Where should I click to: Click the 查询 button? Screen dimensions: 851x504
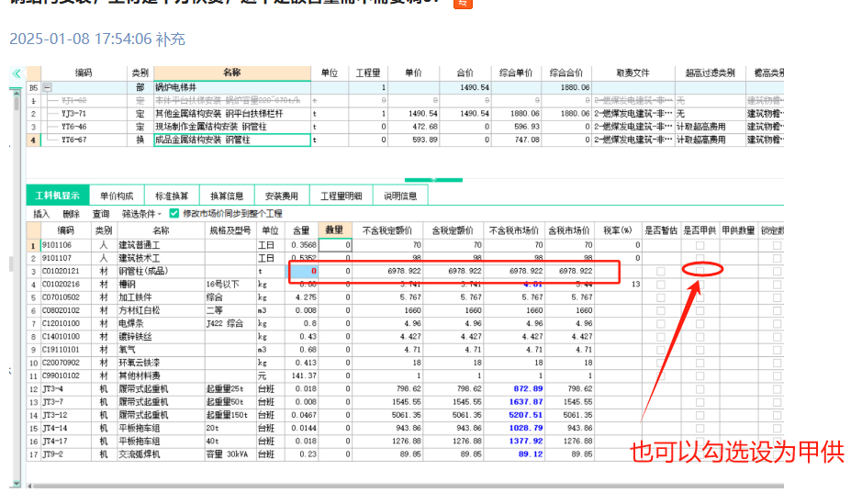(x=101, y=214)
